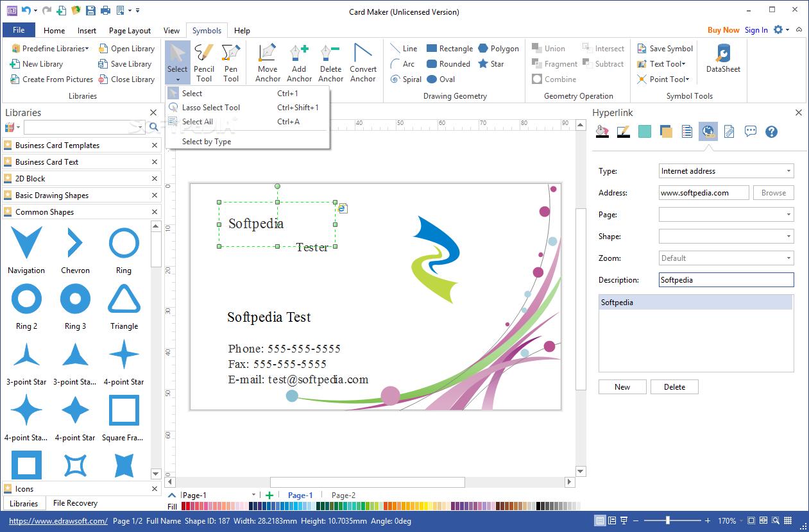Click the Address input field
The image size is (809, 532).
tap(704, 193)
